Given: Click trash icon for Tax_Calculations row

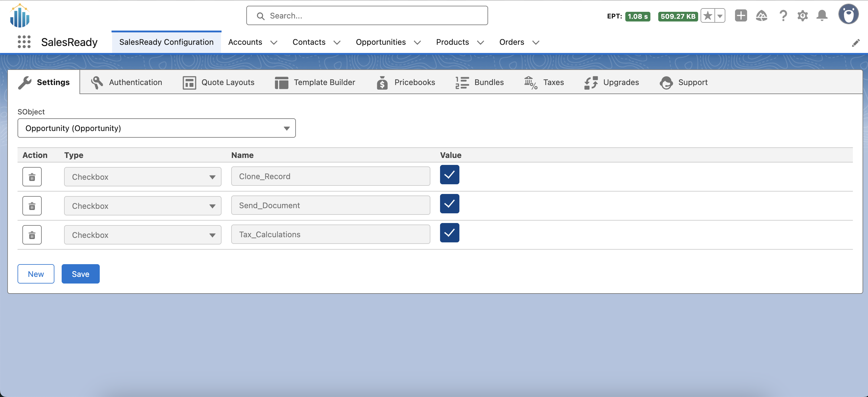Looking at the screenshot, I should 32,235.
